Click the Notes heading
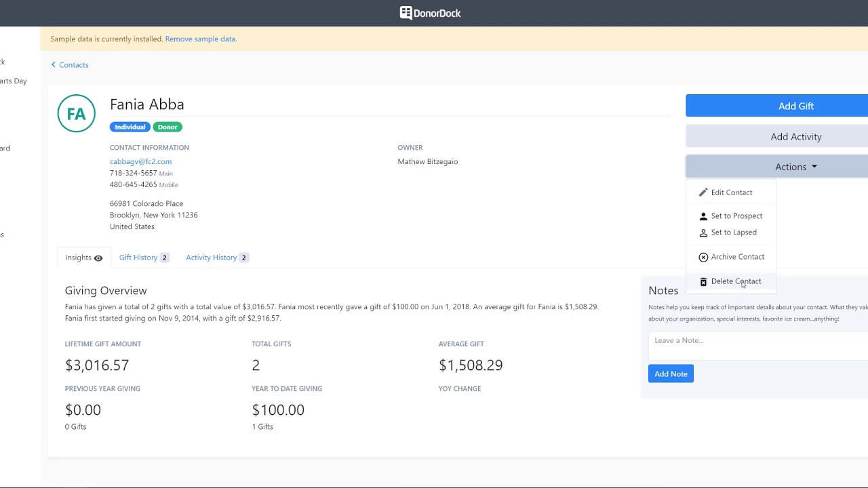 [663, 290]
